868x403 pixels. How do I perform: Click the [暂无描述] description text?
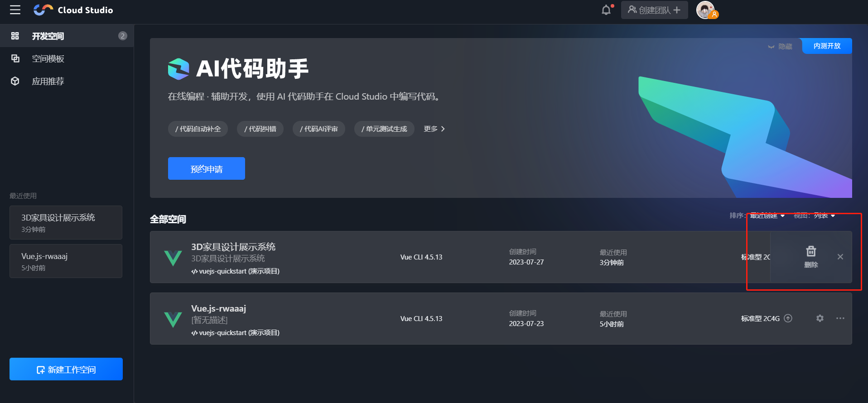click(209, 320)
